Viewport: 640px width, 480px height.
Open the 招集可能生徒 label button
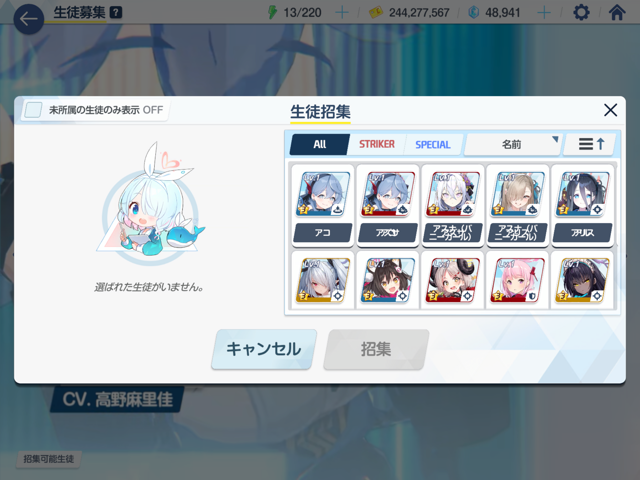pyautogui.click(x=49, y=459)
